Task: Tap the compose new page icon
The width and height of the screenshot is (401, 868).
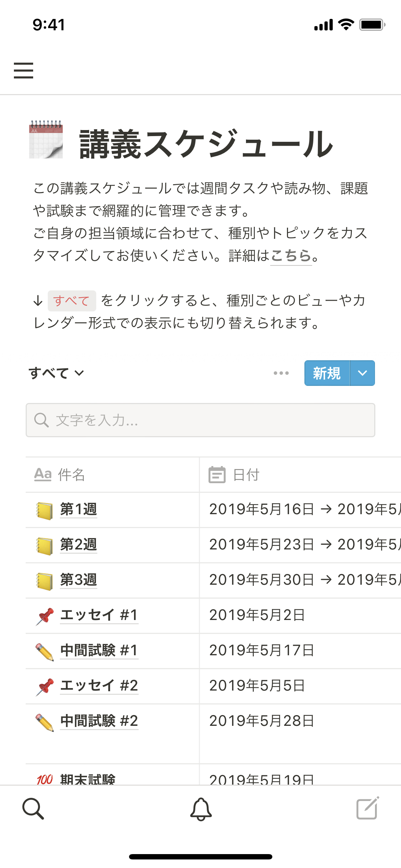Action: 367,808
